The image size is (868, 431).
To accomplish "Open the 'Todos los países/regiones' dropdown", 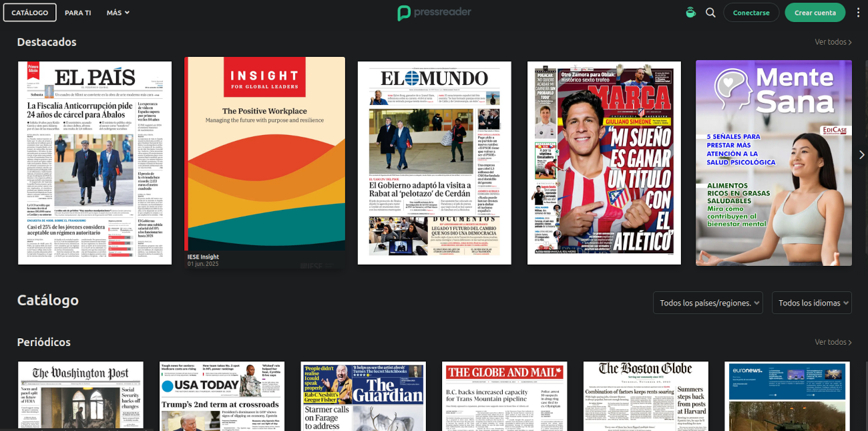I will click(708, 302).
